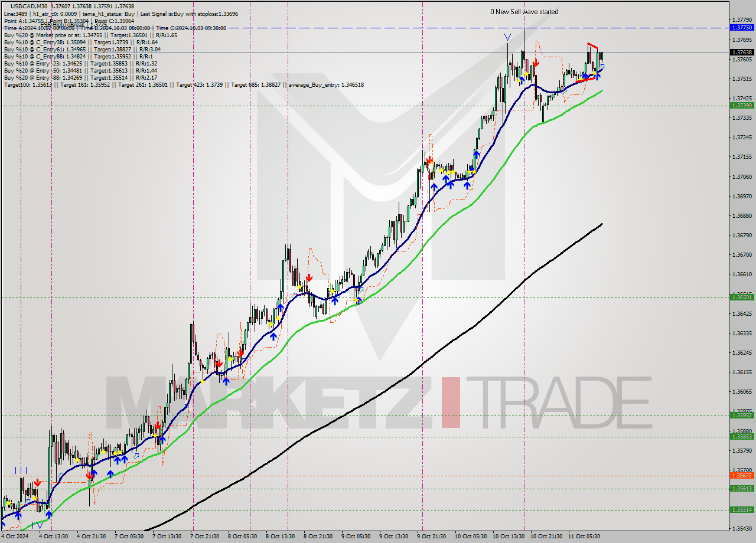Image resolution: width=756 pixels, height=543 pixels.
Task: Click the '9 Oct 21:30' time label
Action: tap(432, 537)
